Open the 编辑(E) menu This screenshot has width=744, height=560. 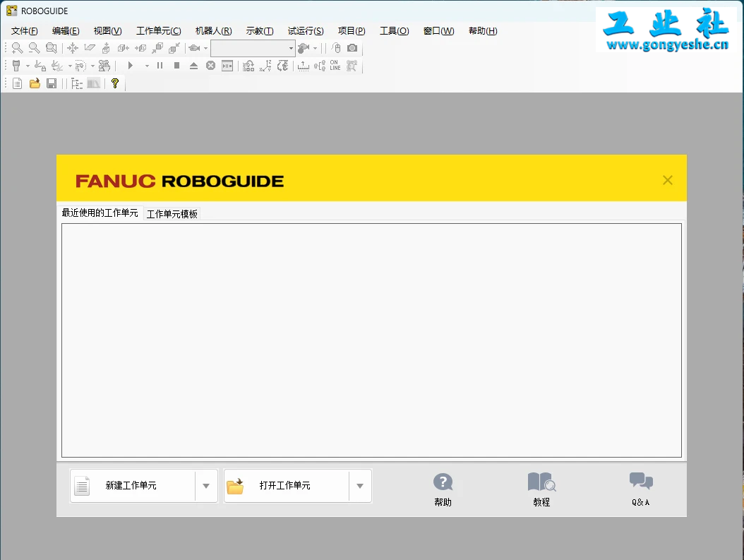click(x=66, y=31)
